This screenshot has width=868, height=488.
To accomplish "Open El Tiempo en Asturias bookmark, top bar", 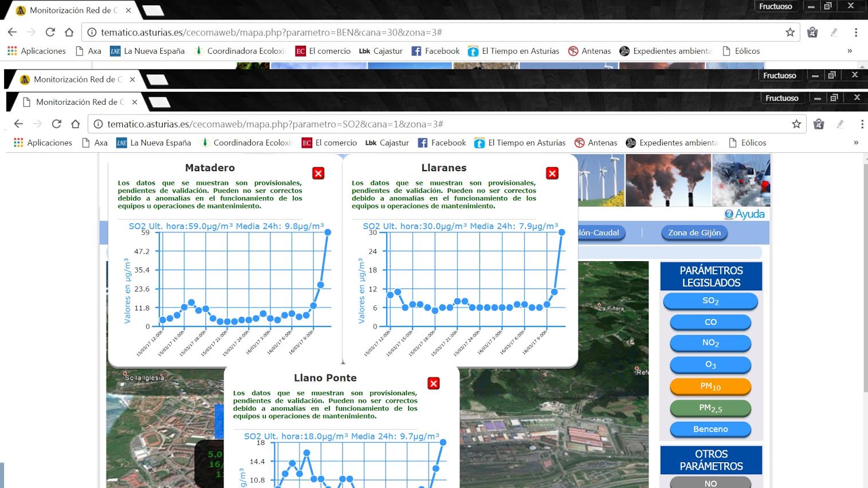I will 513,51.
